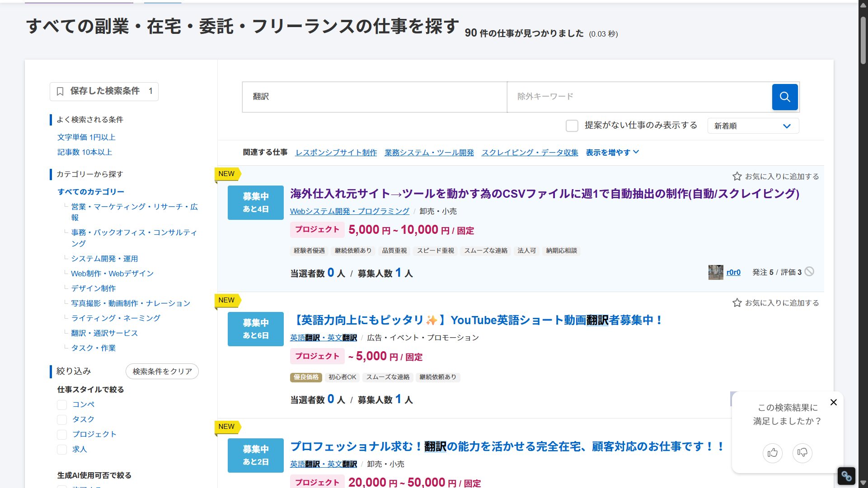Image resolution: width=868 pixels, height=488 pixels.
Task: Give thumbs down in the feedback popup
Action: pyautogui.click(x=802, y=453)
